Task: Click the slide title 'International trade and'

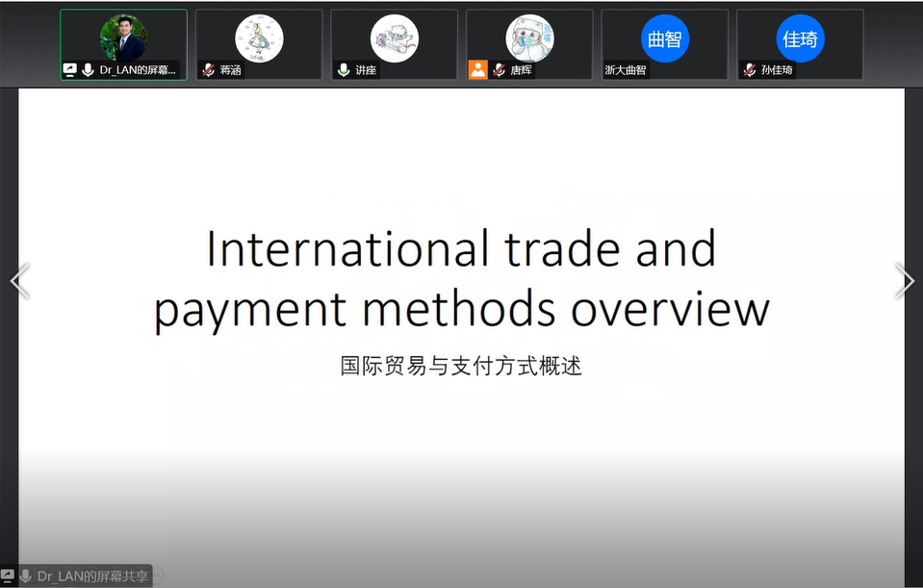Action: (462, 248)
